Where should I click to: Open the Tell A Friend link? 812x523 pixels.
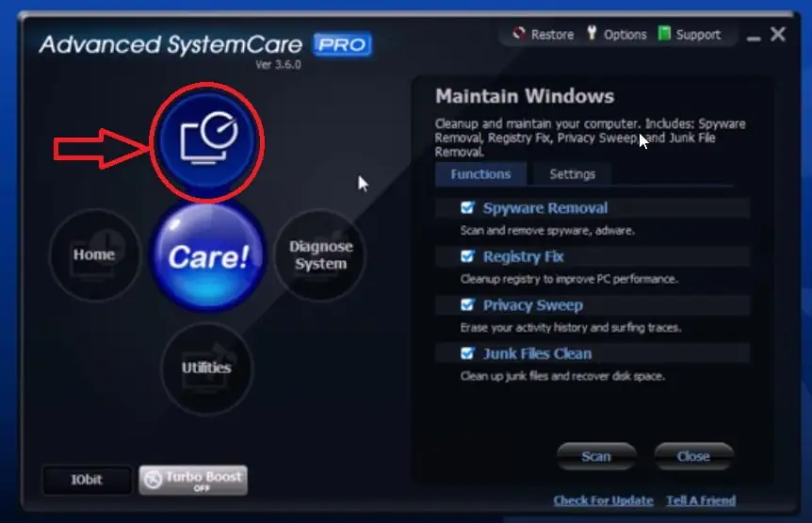[701, 500]
